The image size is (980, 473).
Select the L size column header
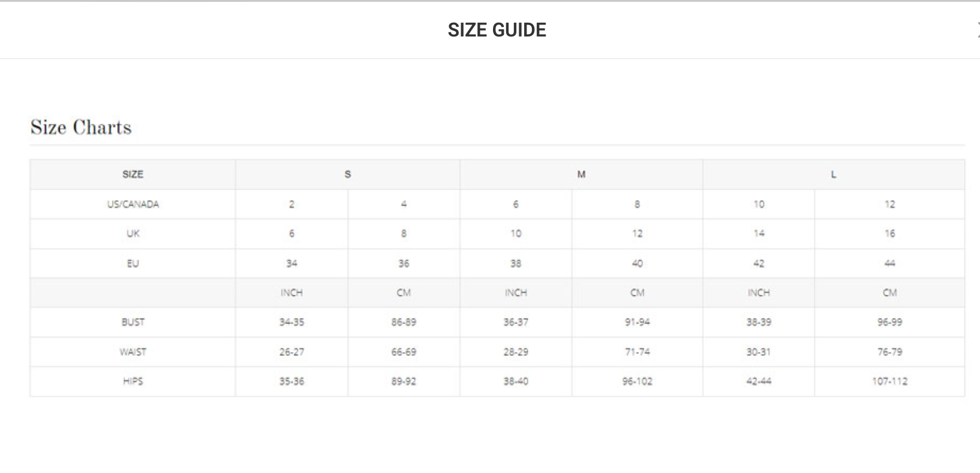click(833, 175)
